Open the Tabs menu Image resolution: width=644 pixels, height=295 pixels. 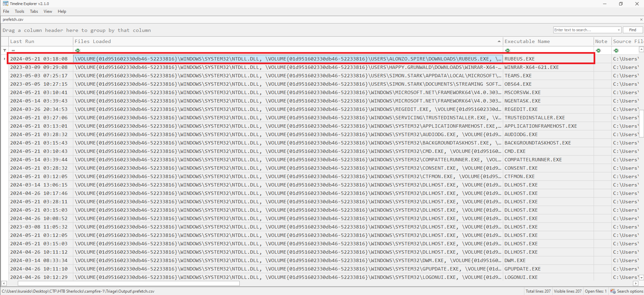tap(34, 11)
